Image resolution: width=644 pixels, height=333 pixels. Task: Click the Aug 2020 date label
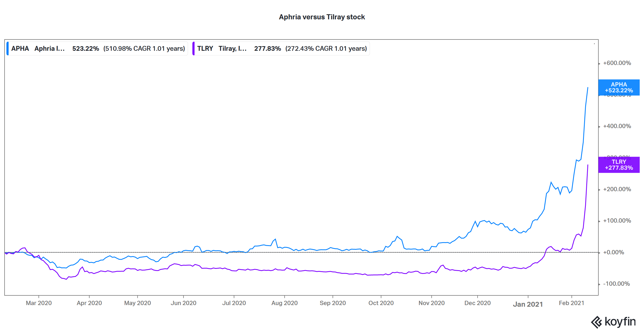pyautogui.click(x=284, y=303)
